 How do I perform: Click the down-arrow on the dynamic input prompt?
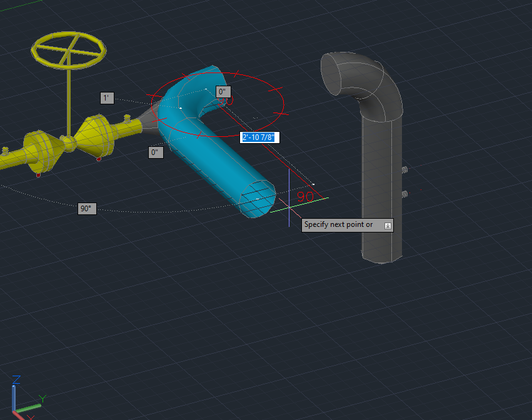tap(388, 225)
